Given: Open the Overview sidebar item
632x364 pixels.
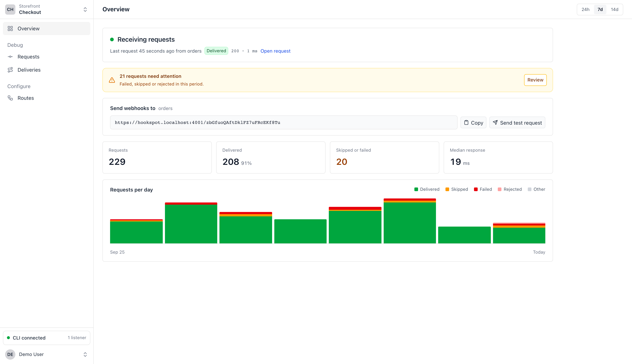Looking at the screenshot, I should point(46,29).
